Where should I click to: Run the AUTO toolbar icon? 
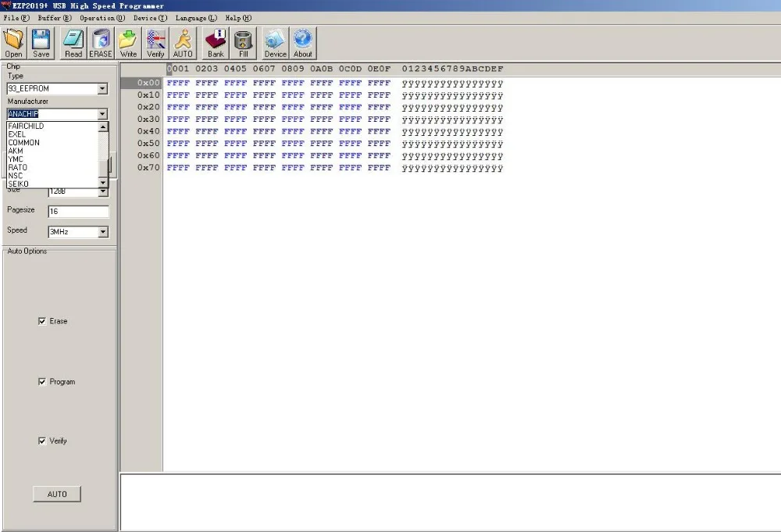[x=183, y=43]
